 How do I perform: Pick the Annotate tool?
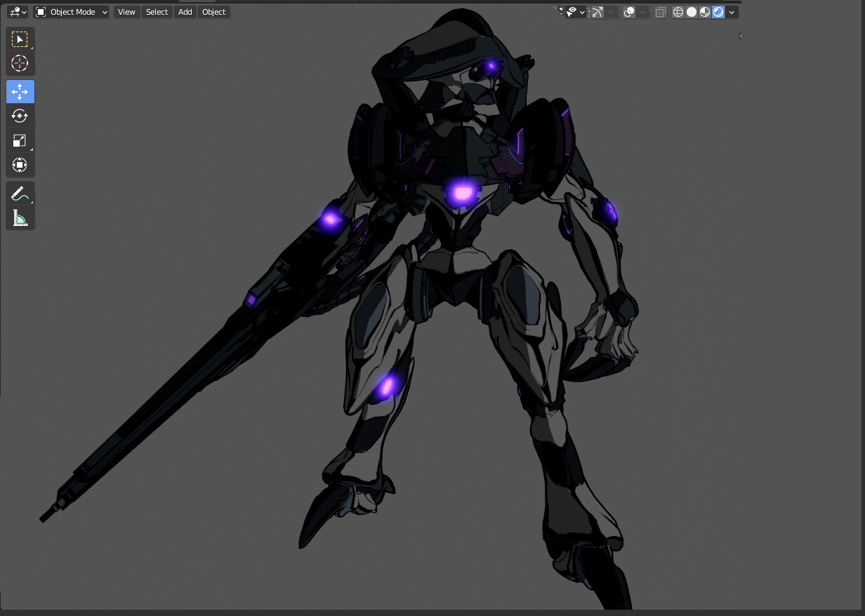tap(20, 193)
